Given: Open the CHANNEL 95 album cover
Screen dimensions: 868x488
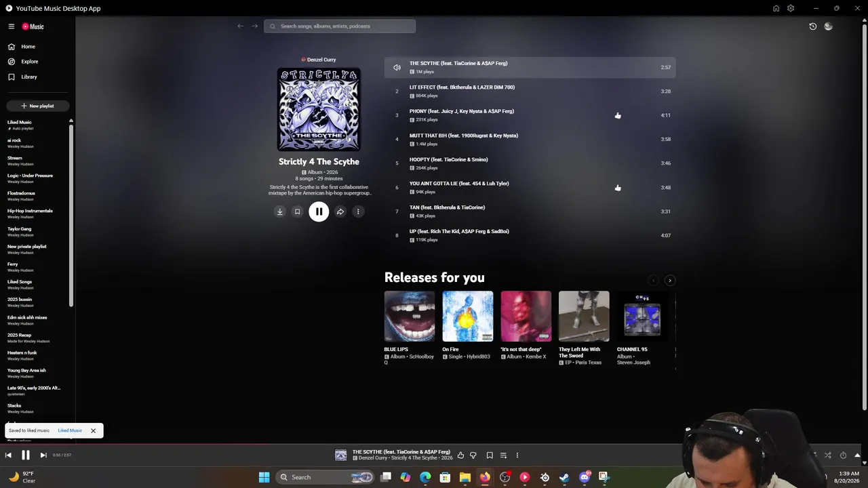Looking at the screenshot, I should click(x=642, y=317).
